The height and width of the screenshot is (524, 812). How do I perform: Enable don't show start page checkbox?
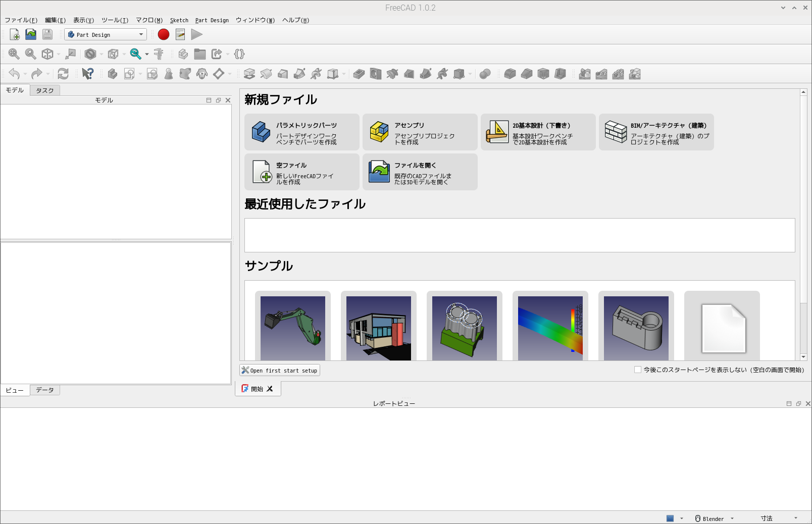[x=638, y=370]
